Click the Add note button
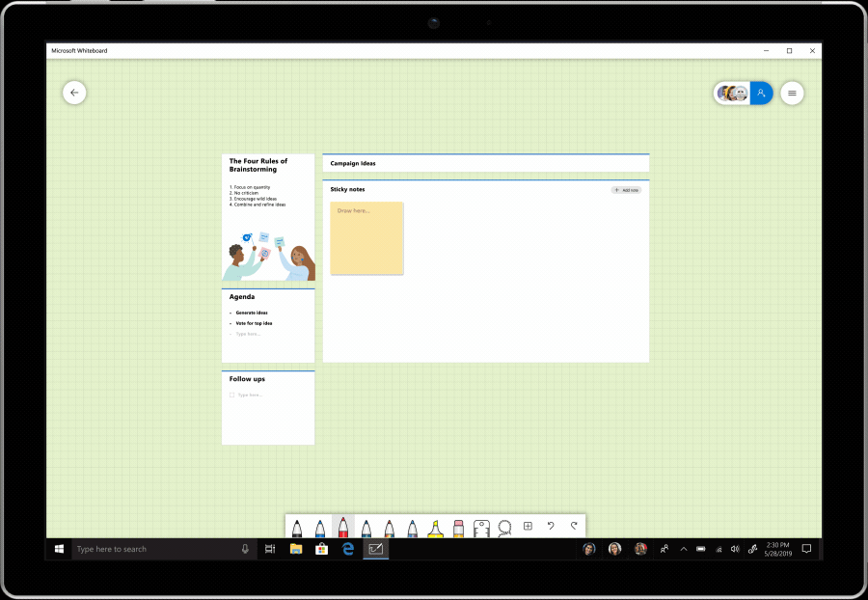Viewport: 868px width, 600px height. 626,189
